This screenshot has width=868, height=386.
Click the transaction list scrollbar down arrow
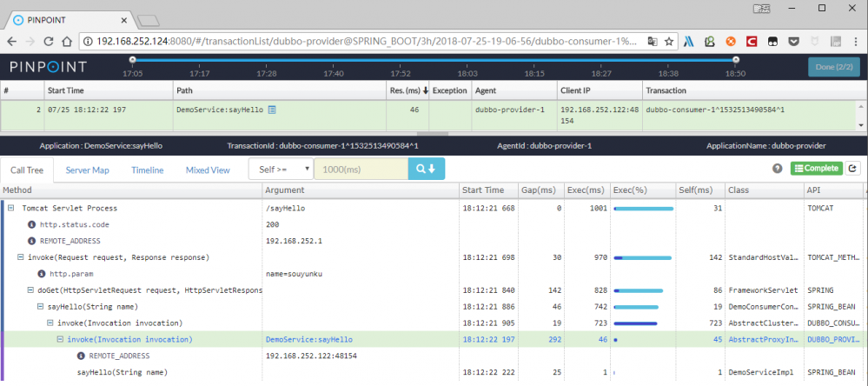click(x=861, y=125)
